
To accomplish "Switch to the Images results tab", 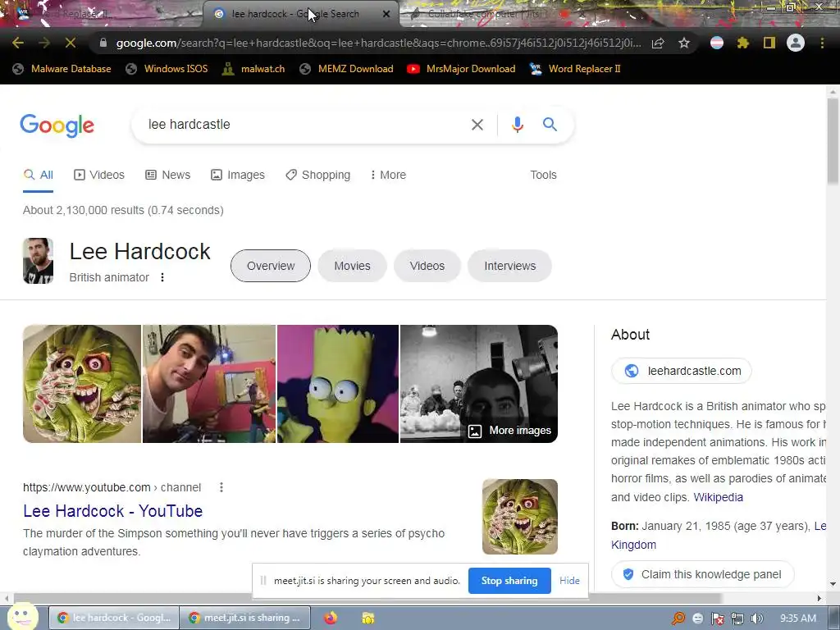I will point(237,176).
